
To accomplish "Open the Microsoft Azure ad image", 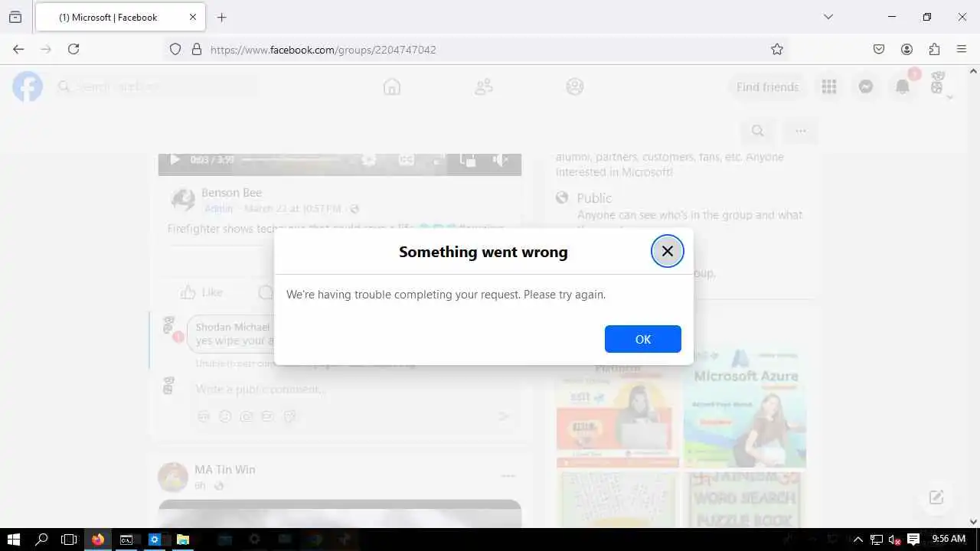I will (745, 408).
